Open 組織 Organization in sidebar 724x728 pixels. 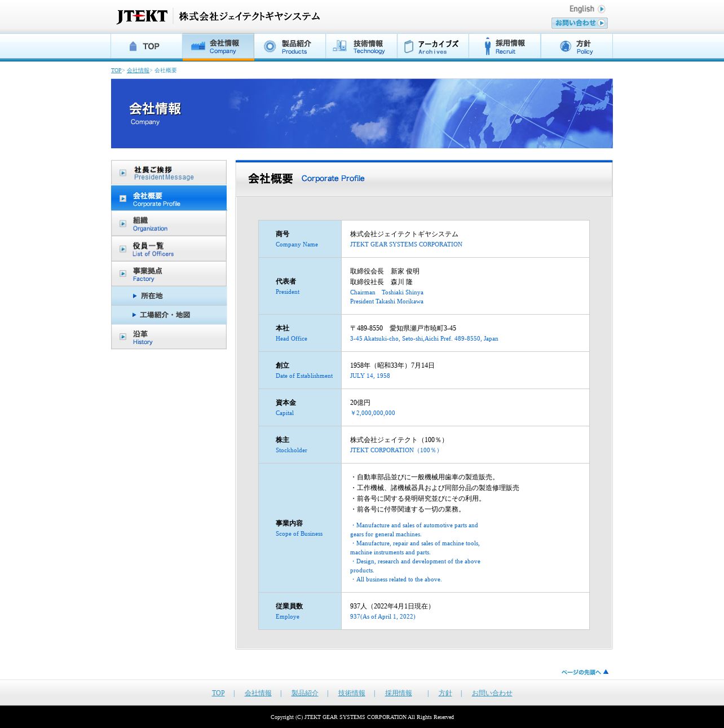(169, 223)
